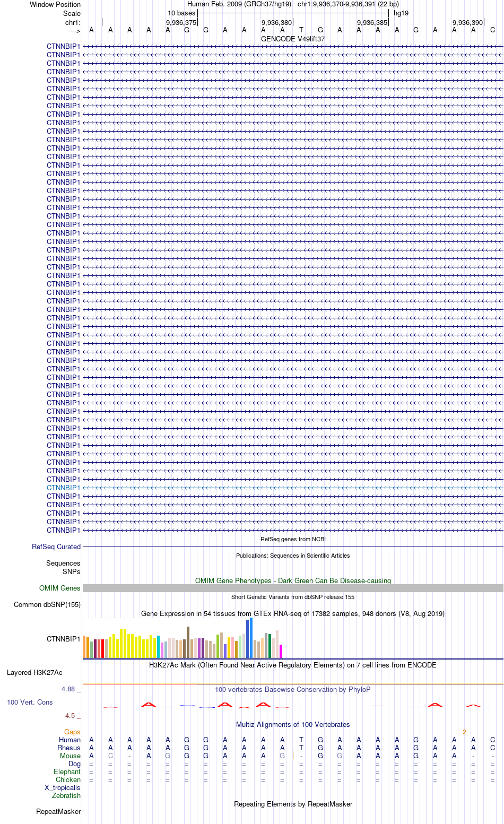Click the hg19 label beside the scale bar

(401, 13)
